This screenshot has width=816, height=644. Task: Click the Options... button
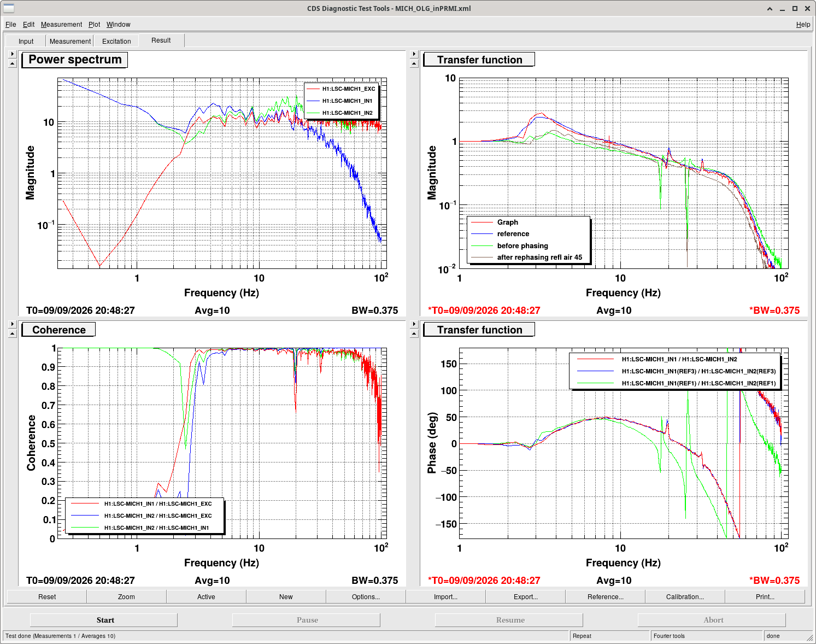point(366,596)
